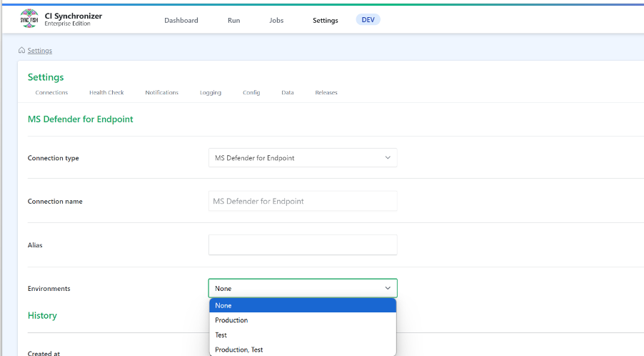Choose None from the Environments list
This screenshot has width=644, height=356.
[303, 305]
